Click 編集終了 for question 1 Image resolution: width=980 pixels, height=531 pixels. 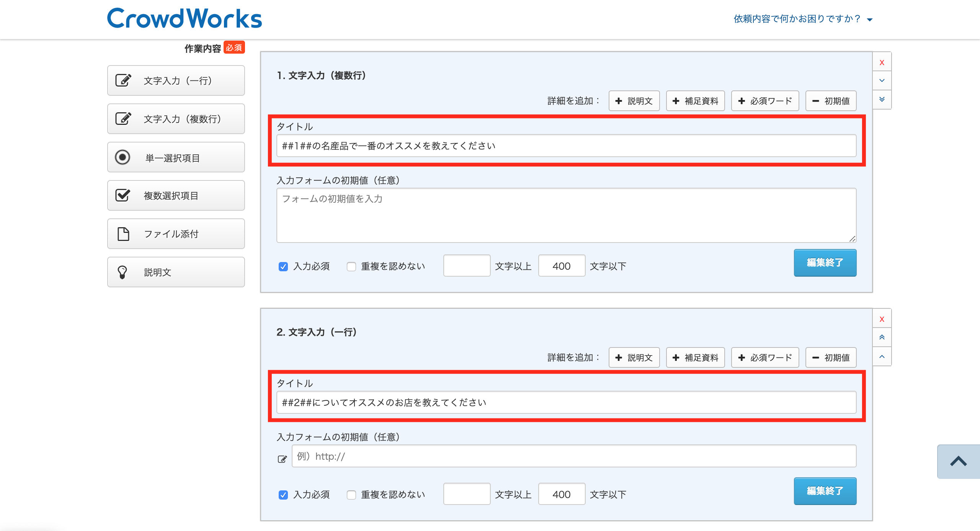825,263
